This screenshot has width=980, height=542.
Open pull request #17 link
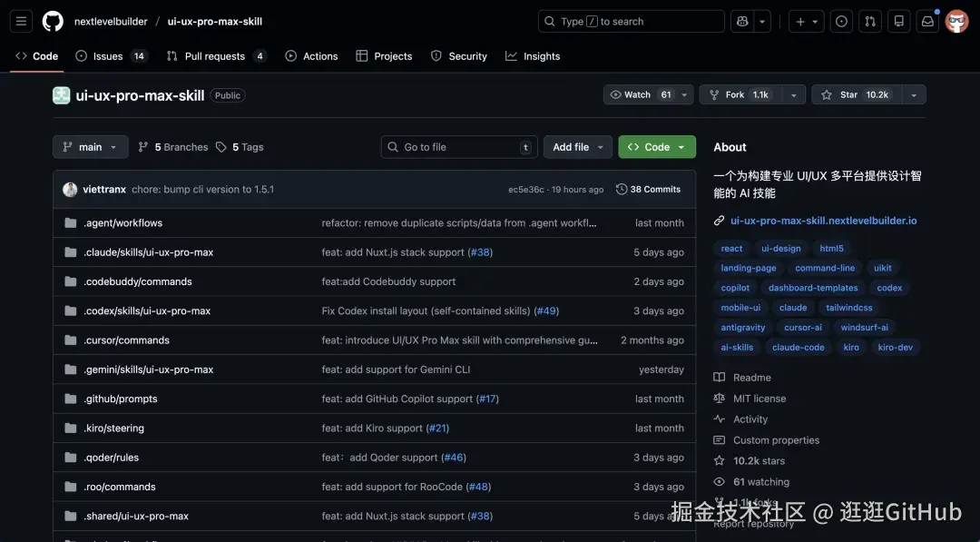pyautogui.click(x=487, y=399)
